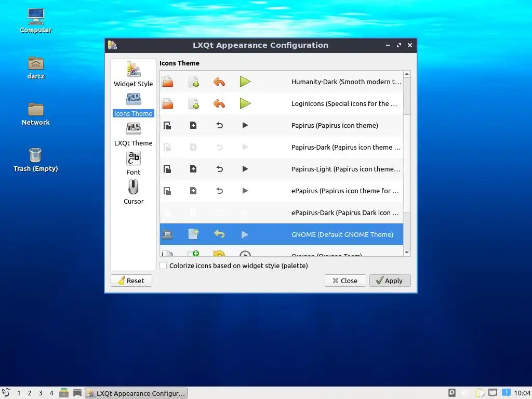Click Papirus play preview icon

[245, 126]
